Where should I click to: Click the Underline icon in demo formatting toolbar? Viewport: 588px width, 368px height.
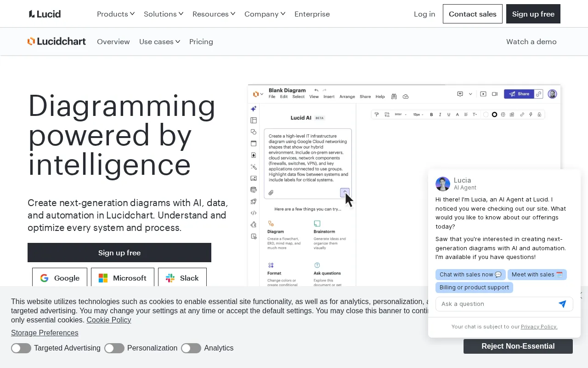coord(449,115)
